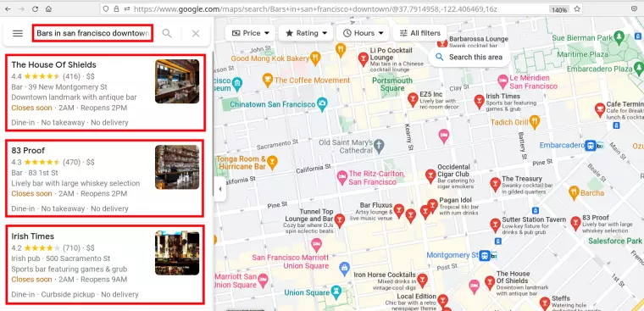
Task: Click the Union Square marker
Action: (x=336, y=292)
